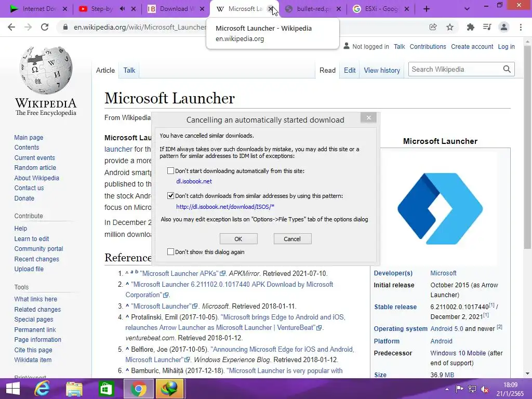Open Chrome's three-dot menu

click(x=521, y=27)
